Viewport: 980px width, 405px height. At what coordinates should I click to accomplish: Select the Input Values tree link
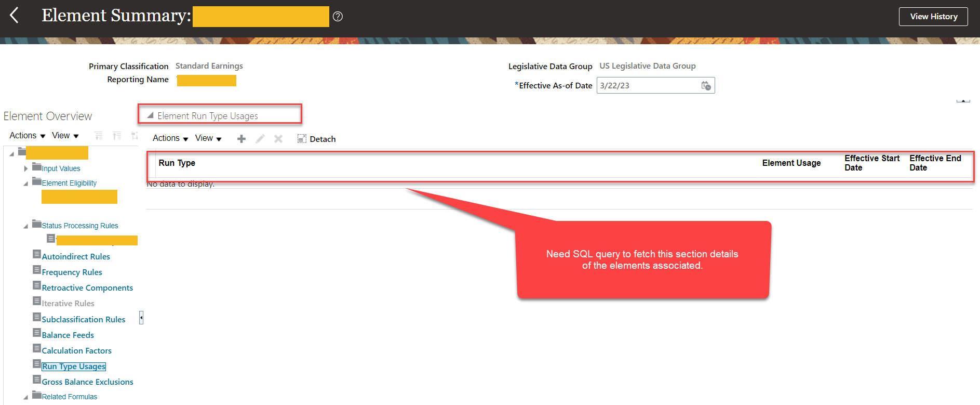coord(61,169)
